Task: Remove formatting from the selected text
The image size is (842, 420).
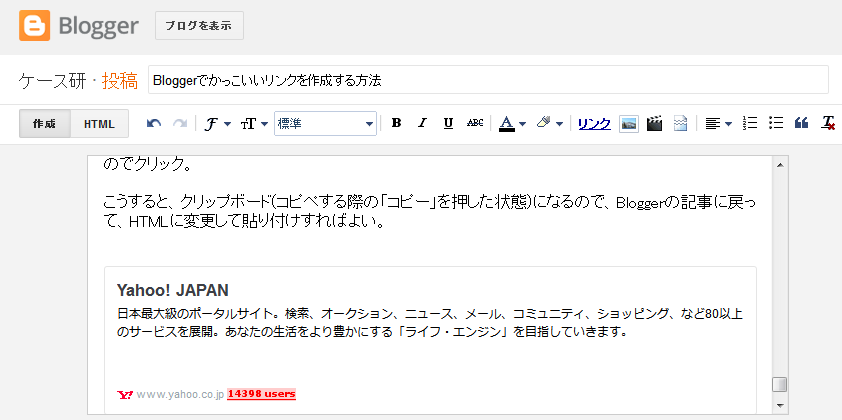Action: pos(828,124)
